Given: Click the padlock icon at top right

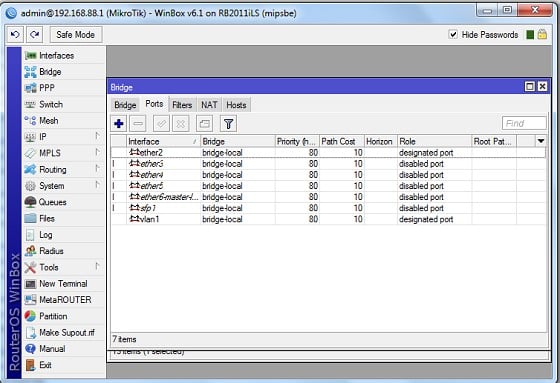Looking at the screenshot, I should [x=542, y=34].
